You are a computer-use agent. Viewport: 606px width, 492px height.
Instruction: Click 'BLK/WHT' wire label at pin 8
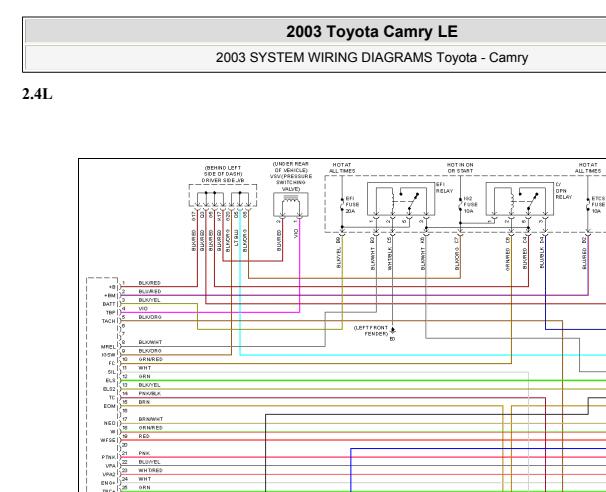pos(150,342)
